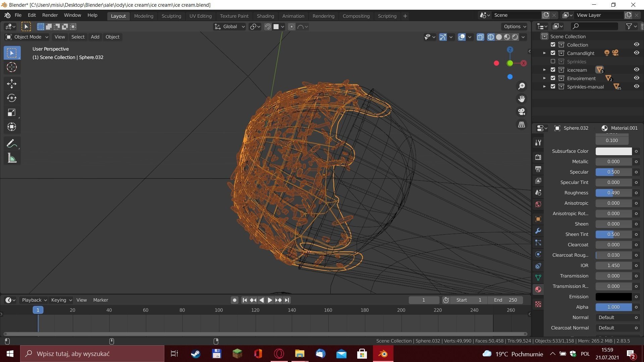Viewport: 644px width, 362px height.
Task: Switch to the Shading workspace tab
Action: 265,16
